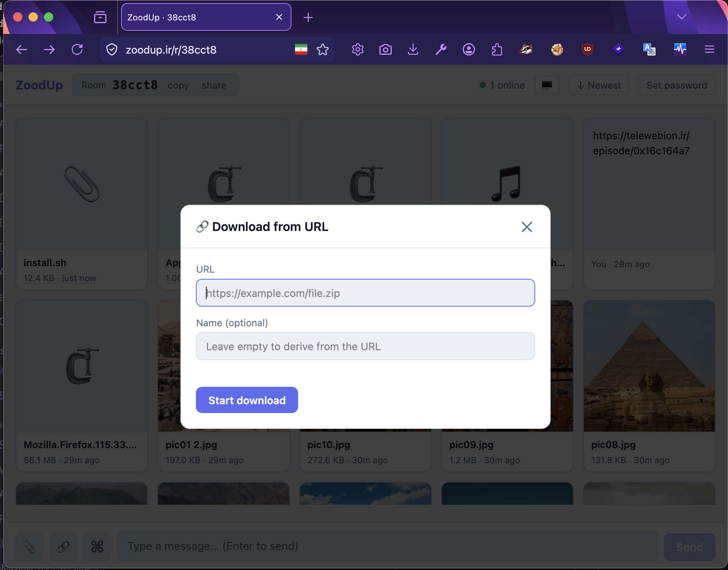
Task: Click the Start download button
Action: coord(247,400)
